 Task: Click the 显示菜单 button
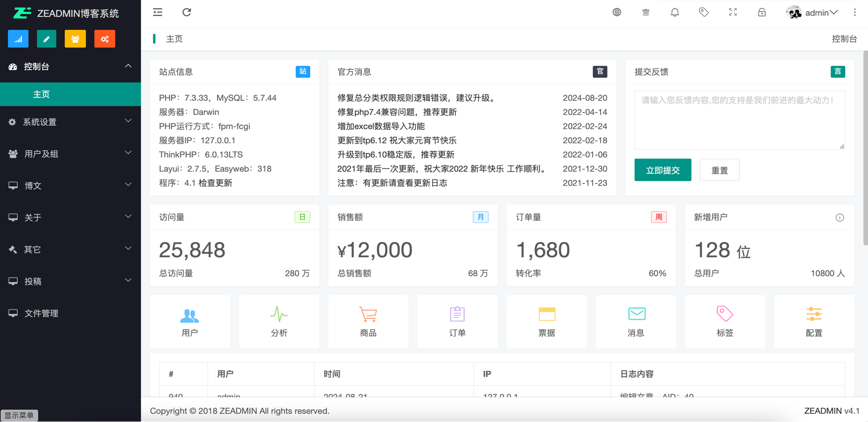(19, 415)
